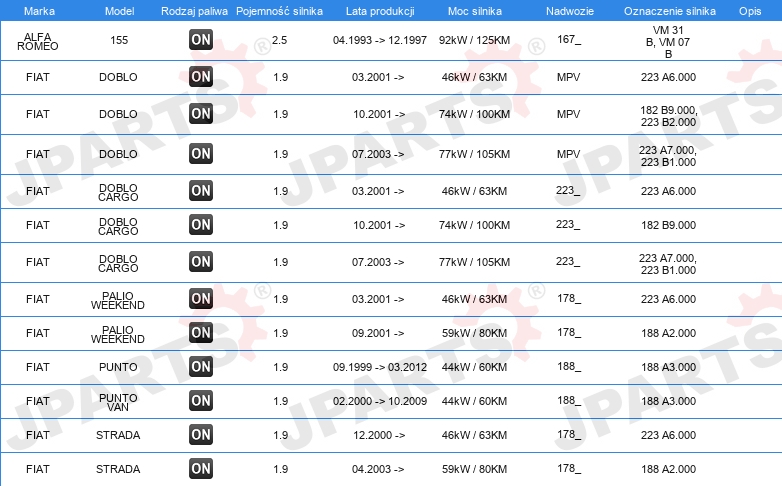Click the Opis column header

pyautogui.click(x=750, y=11)
